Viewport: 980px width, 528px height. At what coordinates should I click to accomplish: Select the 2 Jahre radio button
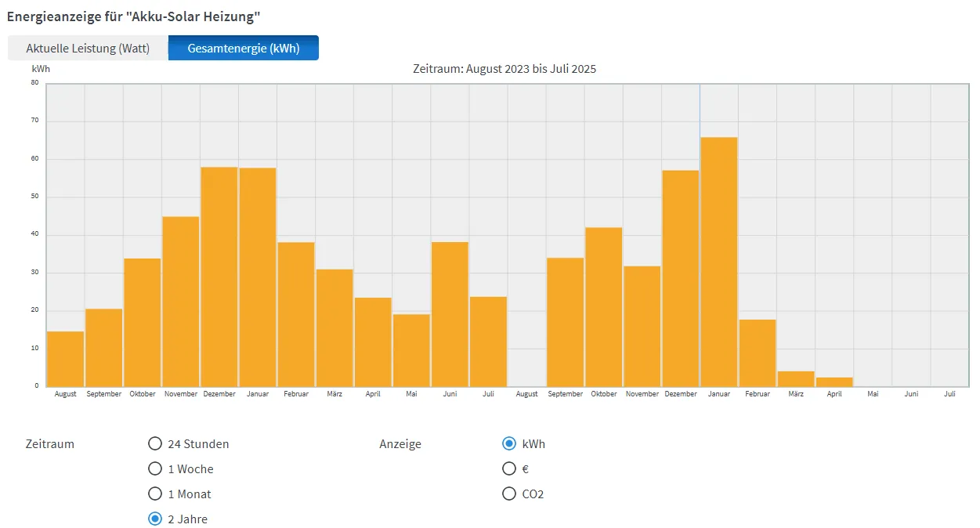tap(155, 519)
